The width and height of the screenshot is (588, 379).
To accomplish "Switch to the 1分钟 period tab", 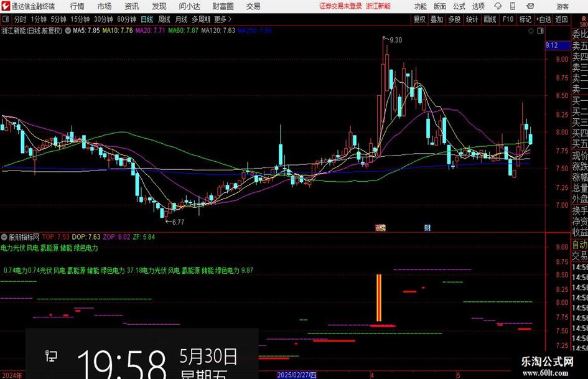I will [x=39, y=19].
